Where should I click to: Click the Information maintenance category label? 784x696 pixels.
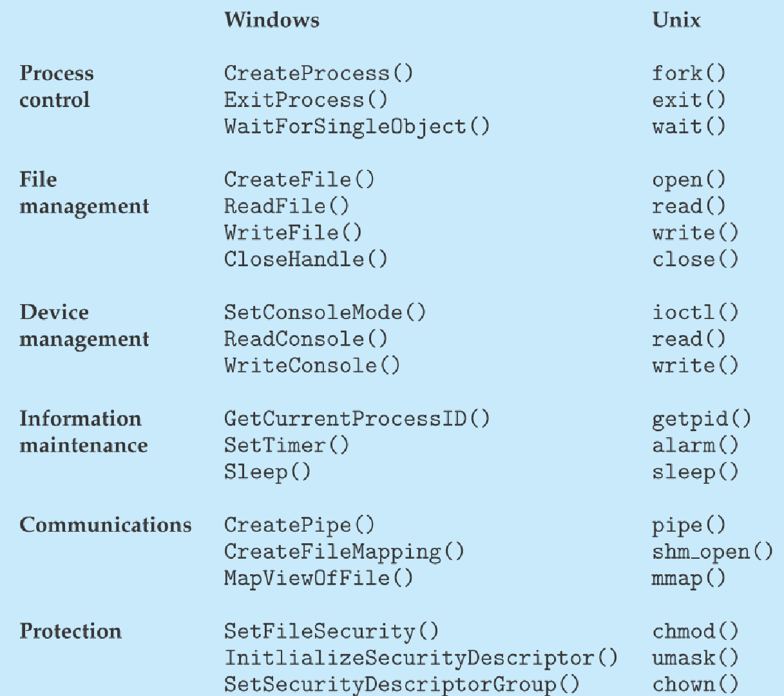(84, 432)
